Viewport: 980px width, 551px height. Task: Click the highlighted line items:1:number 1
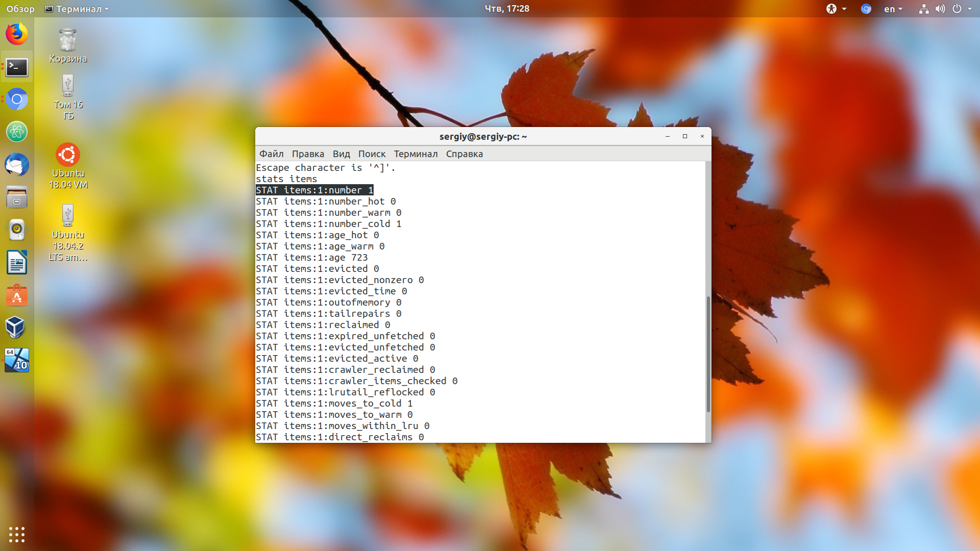click(x=314, y=190)
